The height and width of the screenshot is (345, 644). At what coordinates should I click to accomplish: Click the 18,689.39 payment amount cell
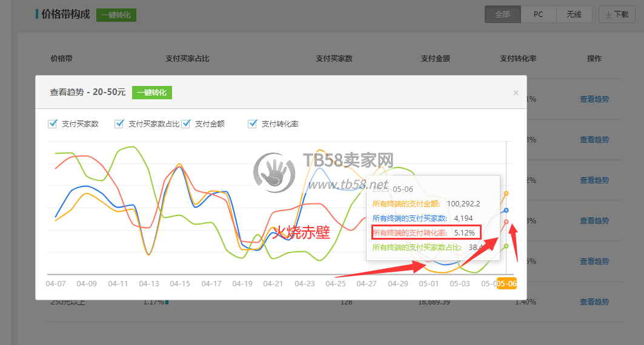(x=434, y=303)
